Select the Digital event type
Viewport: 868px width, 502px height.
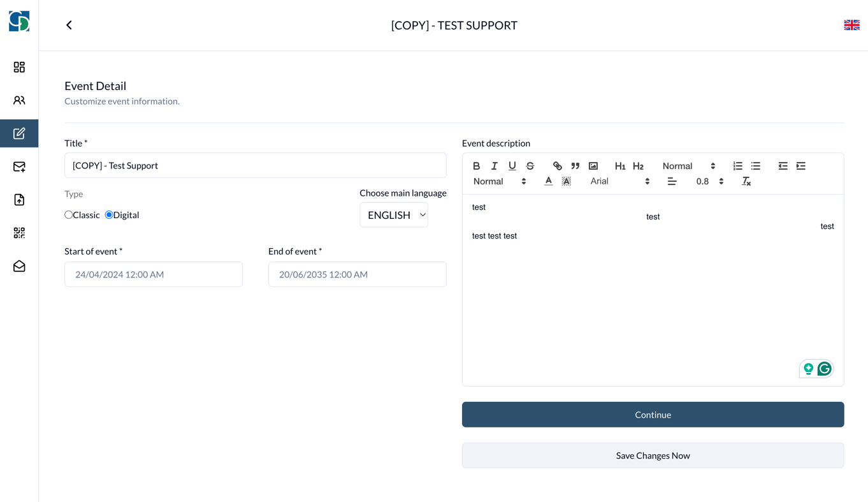coord(109,215)
